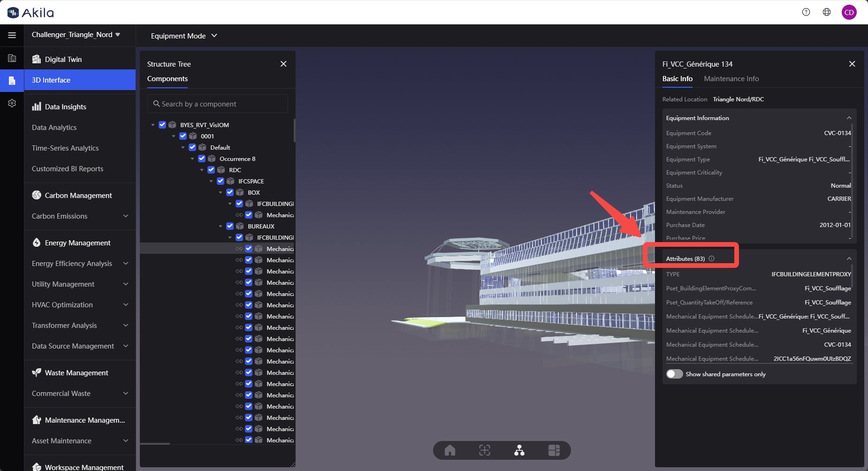Open the settings gear in left rail
The image size is (868, 471).
point(12,103)
